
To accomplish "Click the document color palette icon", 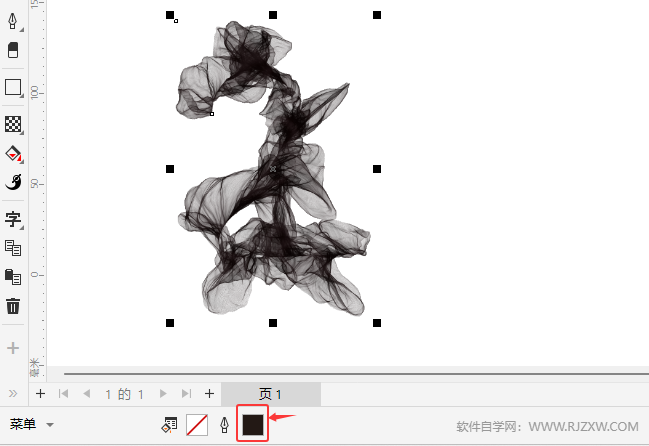I will pyautogui.click(x=169, y=425).
